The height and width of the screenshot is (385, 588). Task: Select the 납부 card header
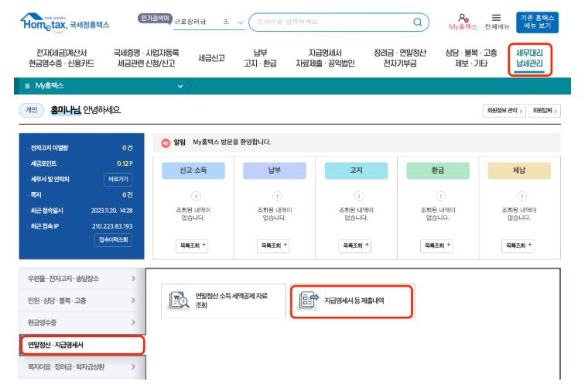click(x=275, y=170)
